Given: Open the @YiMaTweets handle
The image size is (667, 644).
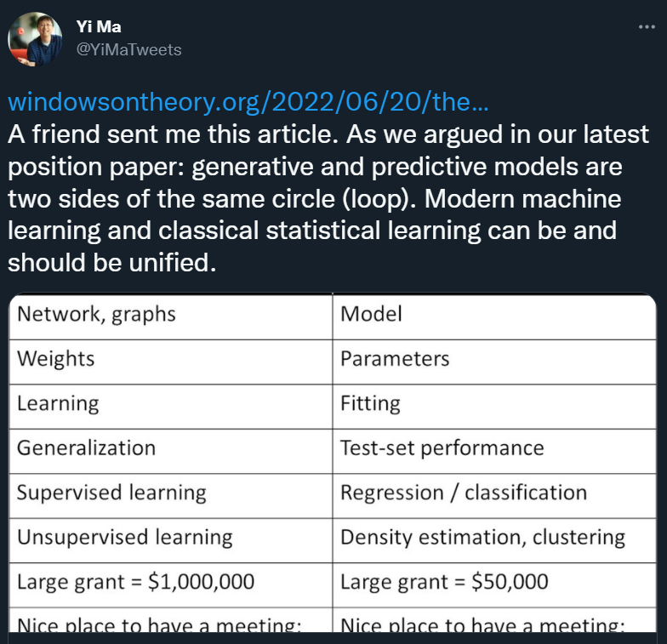Looking at the screenshot, I should coord(129,49).
